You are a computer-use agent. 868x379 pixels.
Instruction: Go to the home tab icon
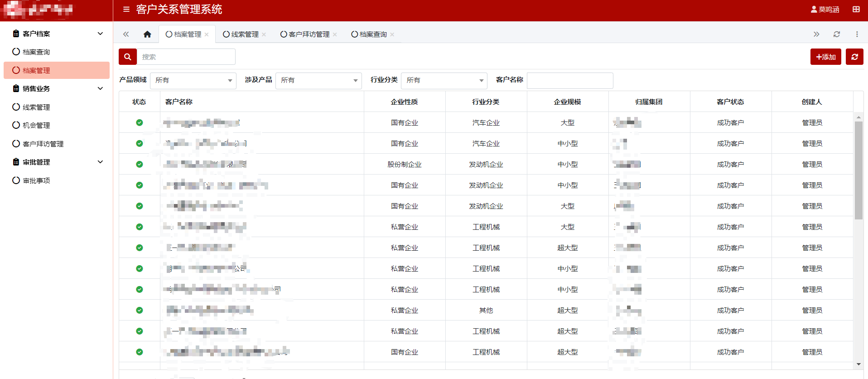pos(147,34)
